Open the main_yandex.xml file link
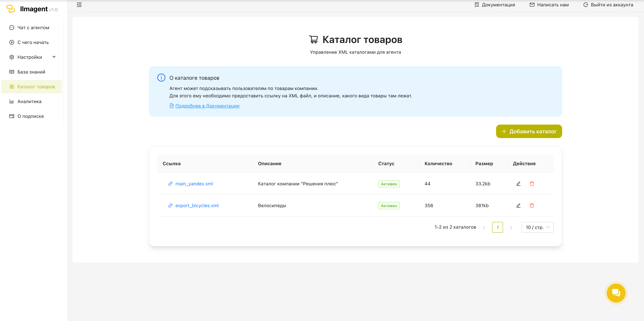 pyautogui.click(x=194, y=184)
